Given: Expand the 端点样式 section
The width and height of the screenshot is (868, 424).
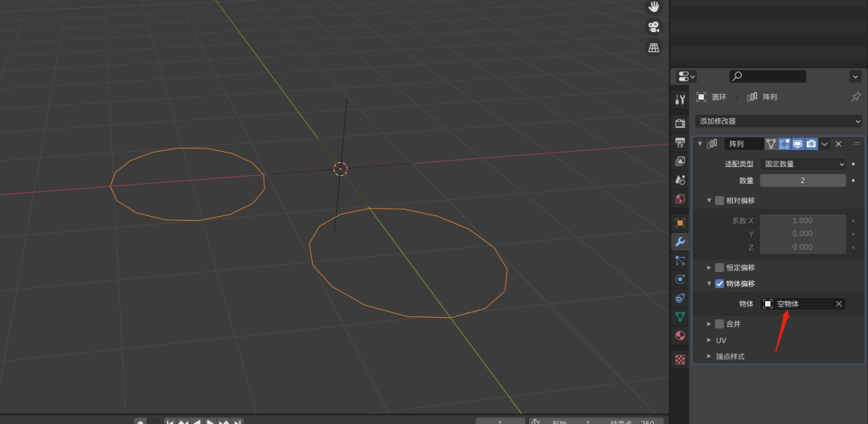Looking at the screenshot, I should tap(709, 357).
